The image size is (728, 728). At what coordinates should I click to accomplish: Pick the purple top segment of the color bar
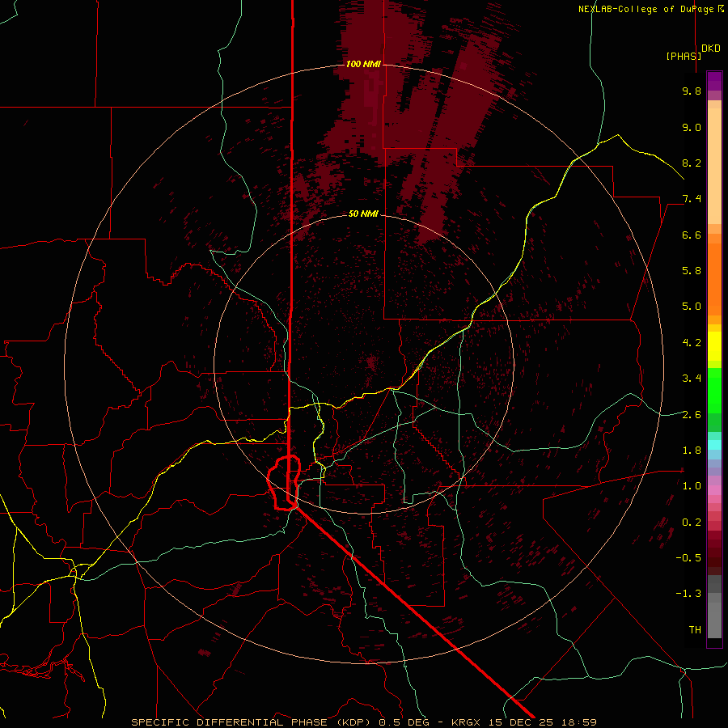tap(714, 81)
